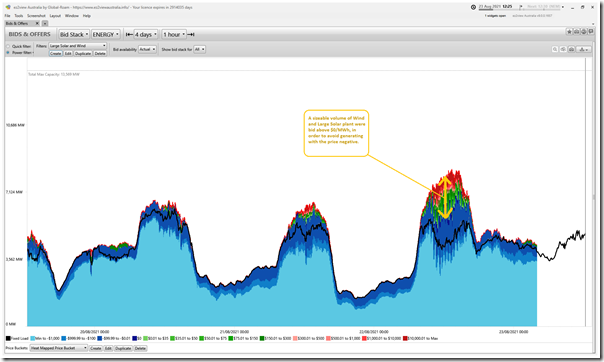
Task: Close the Bids & Offers tab
Action: pyautogui.click(x=37, y=23)
